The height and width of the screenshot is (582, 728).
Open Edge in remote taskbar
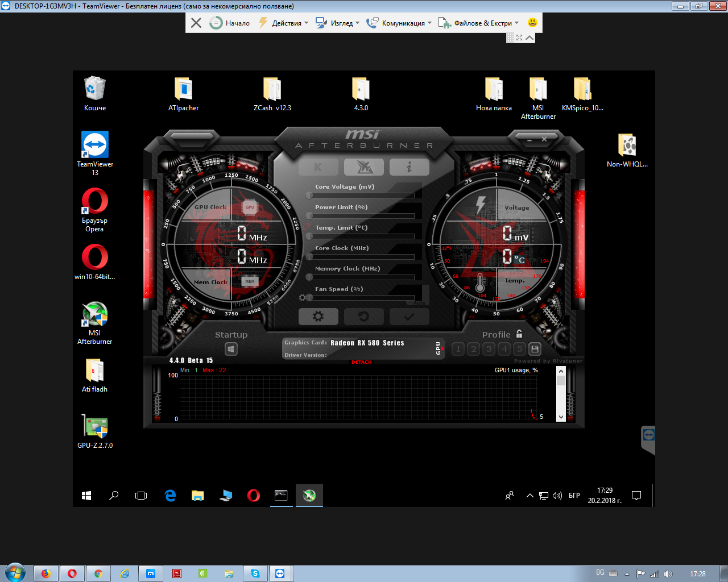click(170, 496)
